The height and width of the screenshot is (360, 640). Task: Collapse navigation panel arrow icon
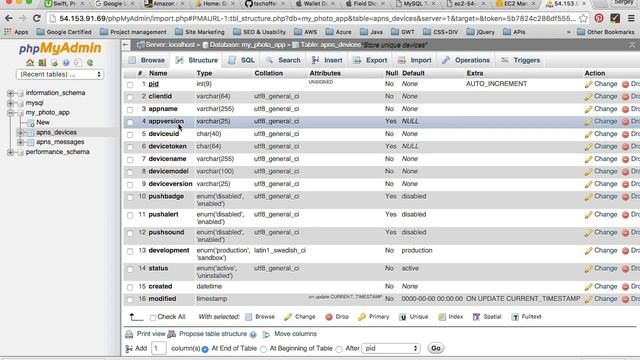(126, 44)
